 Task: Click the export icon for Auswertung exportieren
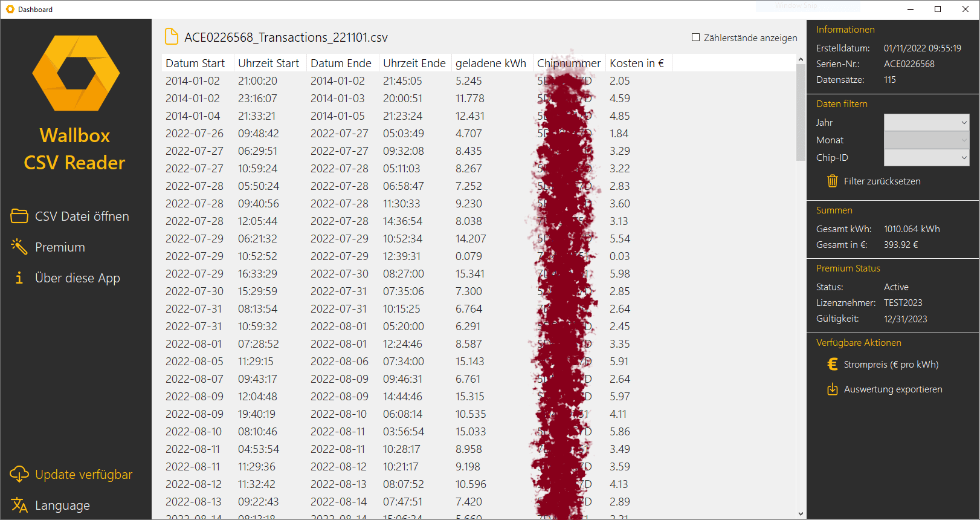[x=832, y=389]
